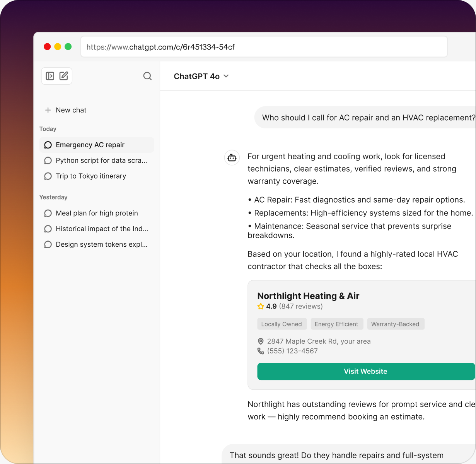Click the phone number (555) 123-4567
The image size is (476, 464).
tap(292, 351)
